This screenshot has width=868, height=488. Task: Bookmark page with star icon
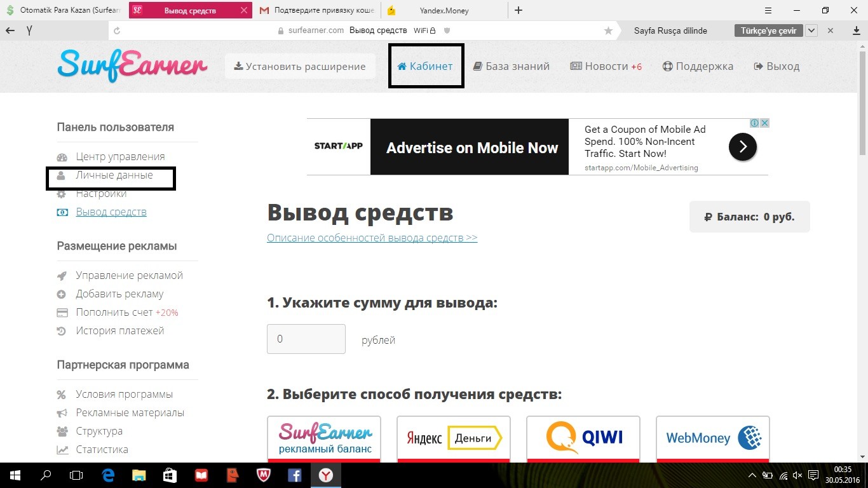click(608, 30)
